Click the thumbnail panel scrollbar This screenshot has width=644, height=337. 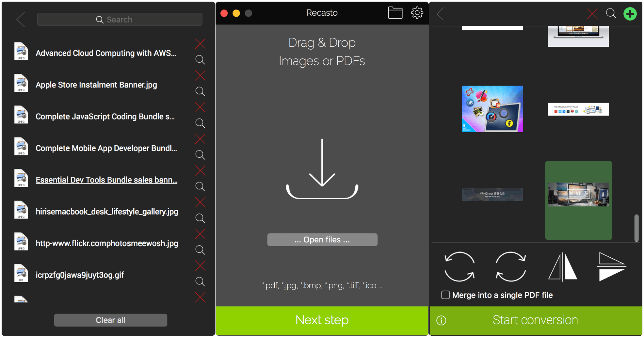(x=636, y=228)
